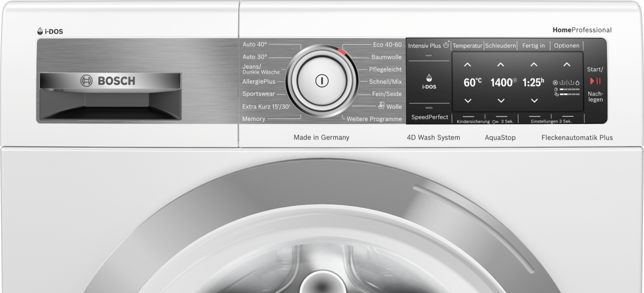Select the Eco 40-60 program
Screen dimensions: 644x293
(387, 45)
